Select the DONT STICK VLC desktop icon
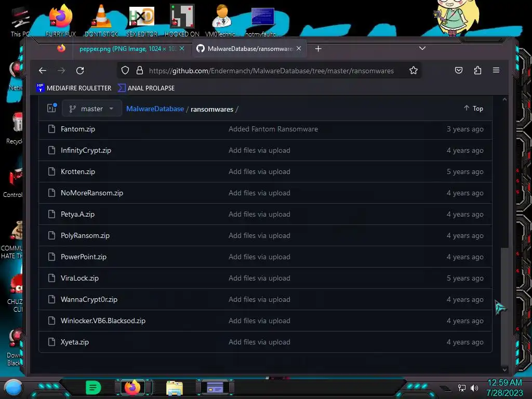 [x=101, y=20]
